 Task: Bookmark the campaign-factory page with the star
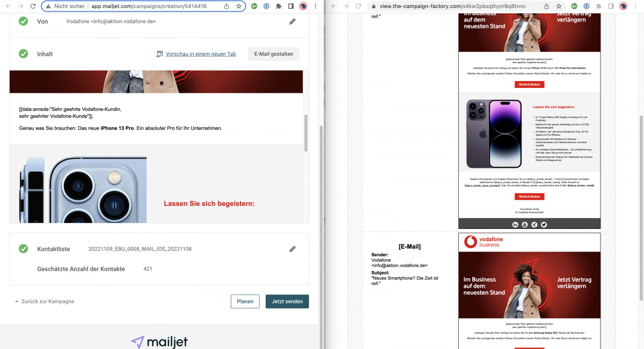[558, 6]
